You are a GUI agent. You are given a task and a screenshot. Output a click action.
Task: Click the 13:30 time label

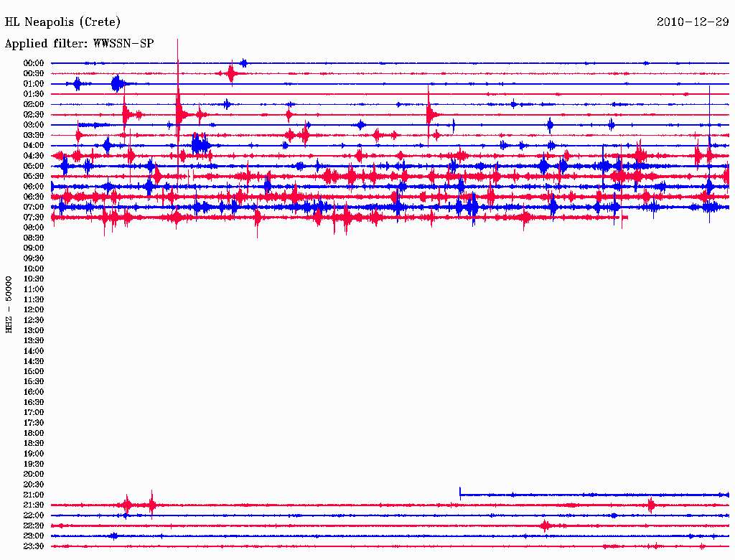pyautogui.click(x=34, y=340)
